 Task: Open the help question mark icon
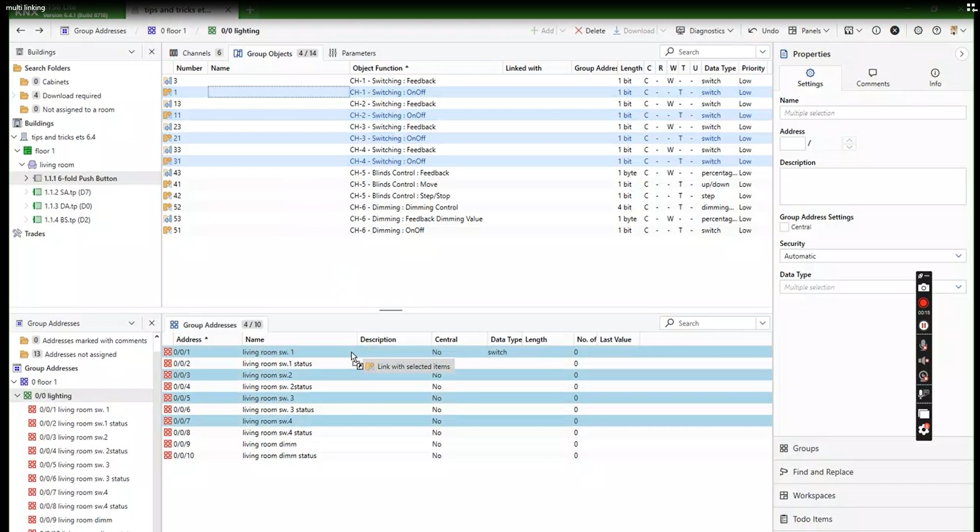pyautogui.click(x=937, y=30)
